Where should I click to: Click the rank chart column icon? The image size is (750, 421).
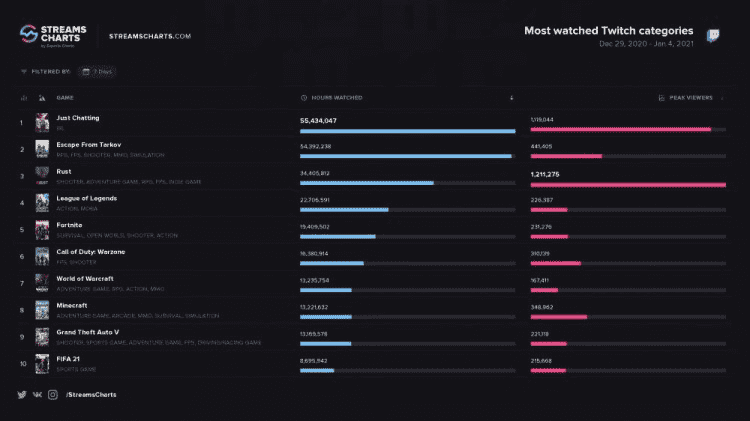click(x=24, y=98)
